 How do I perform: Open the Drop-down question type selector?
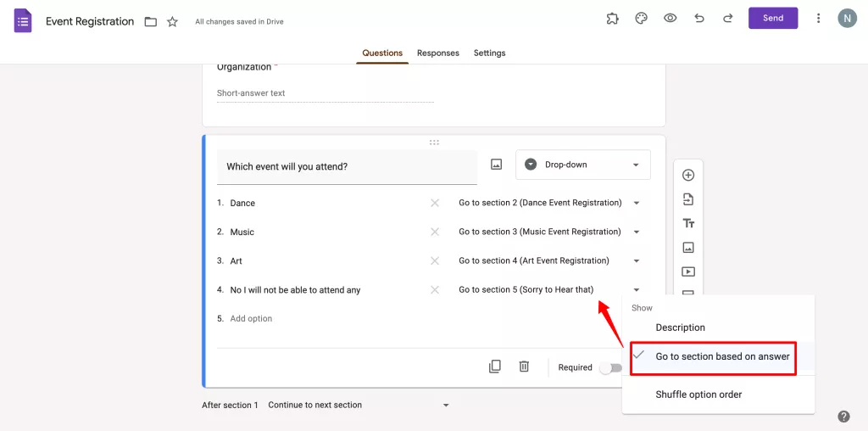click(x=583, y=165)
